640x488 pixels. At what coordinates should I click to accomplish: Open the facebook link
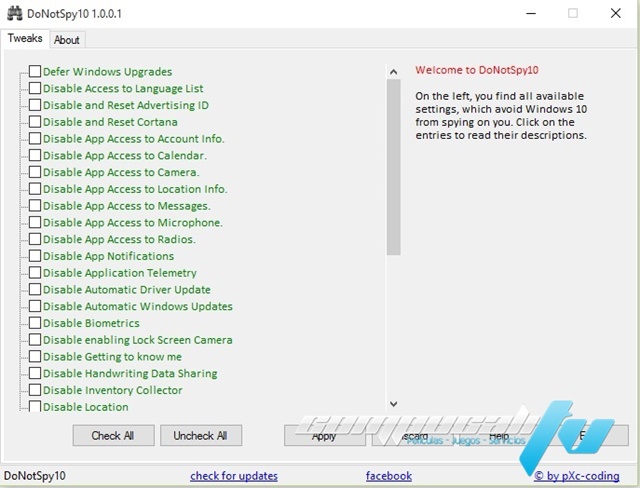[x=389, y=476]
